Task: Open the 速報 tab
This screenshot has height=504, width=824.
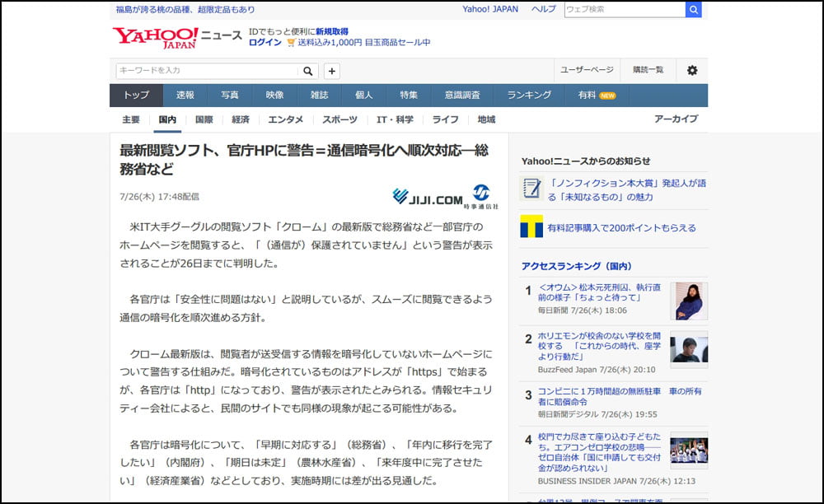Action: coord(185,96)
